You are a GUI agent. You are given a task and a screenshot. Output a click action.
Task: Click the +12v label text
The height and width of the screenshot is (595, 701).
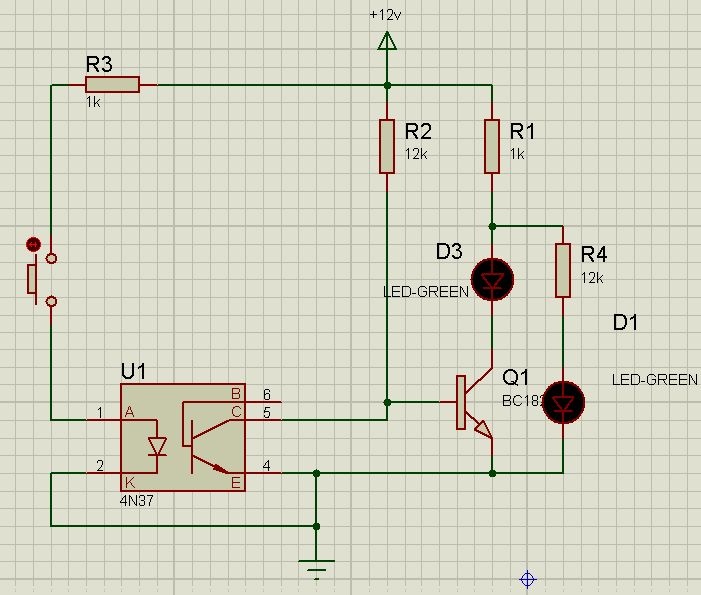click(386, 15)
